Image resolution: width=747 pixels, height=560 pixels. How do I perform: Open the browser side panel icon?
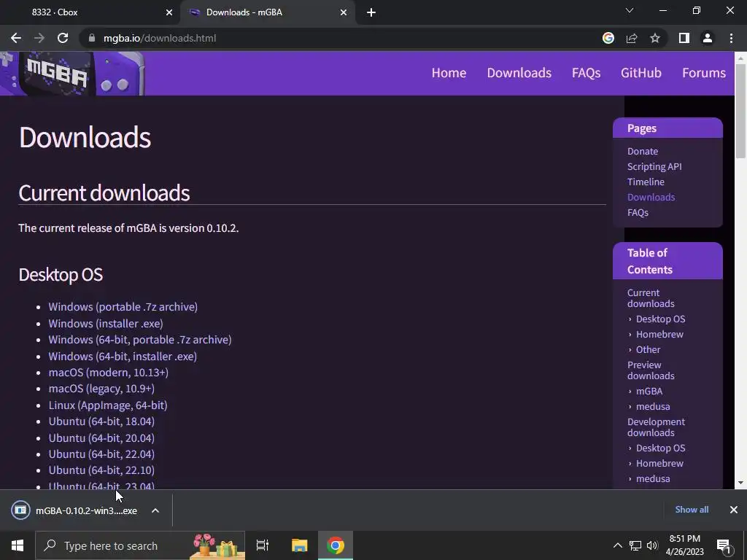684,38
